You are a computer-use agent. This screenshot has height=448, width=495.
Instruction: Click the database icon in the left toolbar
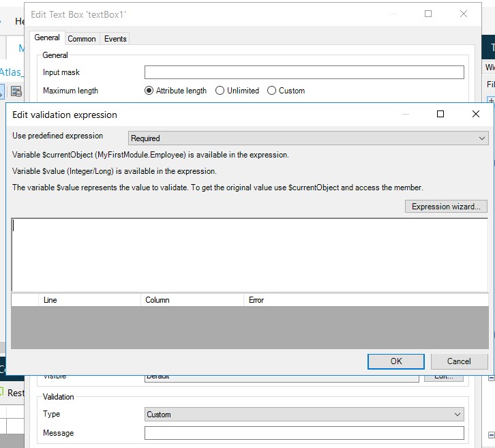tap(16, 91)
